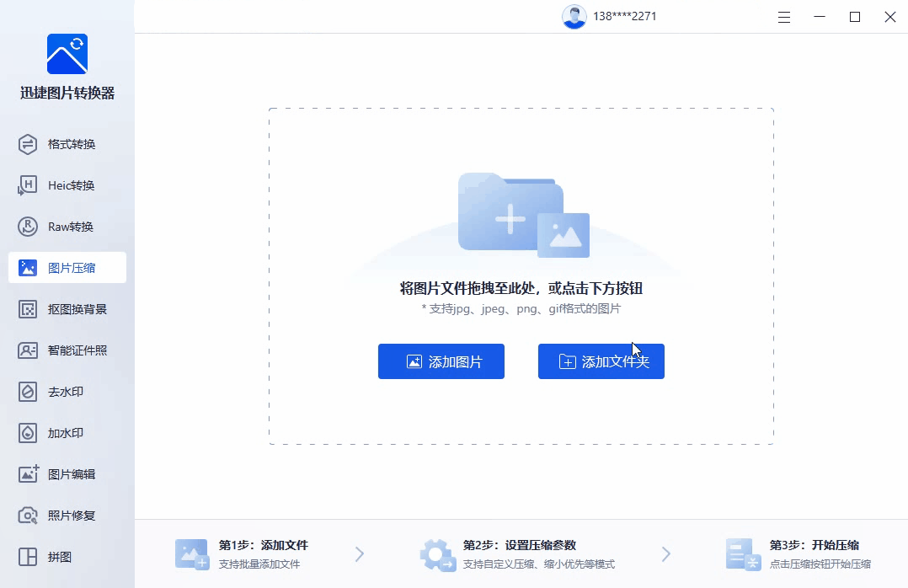This screenshot has height=588, width=908.
Task: Click the 添加图片 button
Action: [441, 361]
